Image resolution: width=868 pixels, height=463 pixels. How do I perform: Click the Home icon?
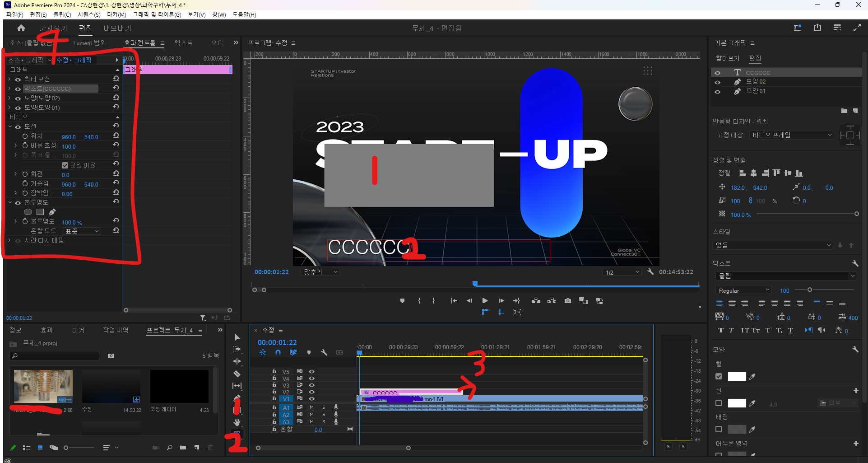click(x=21, y=28)
